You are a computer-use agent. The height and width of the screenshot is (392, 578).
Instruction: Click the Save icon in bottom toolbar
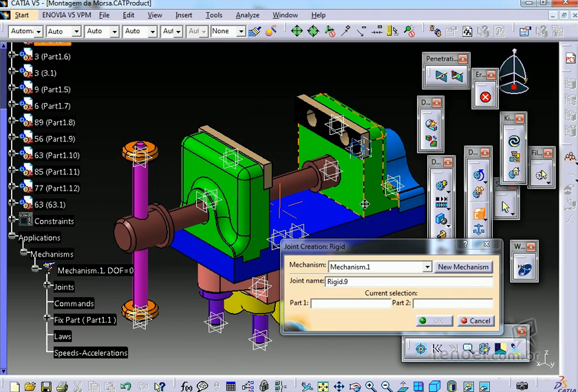point(46,386)
